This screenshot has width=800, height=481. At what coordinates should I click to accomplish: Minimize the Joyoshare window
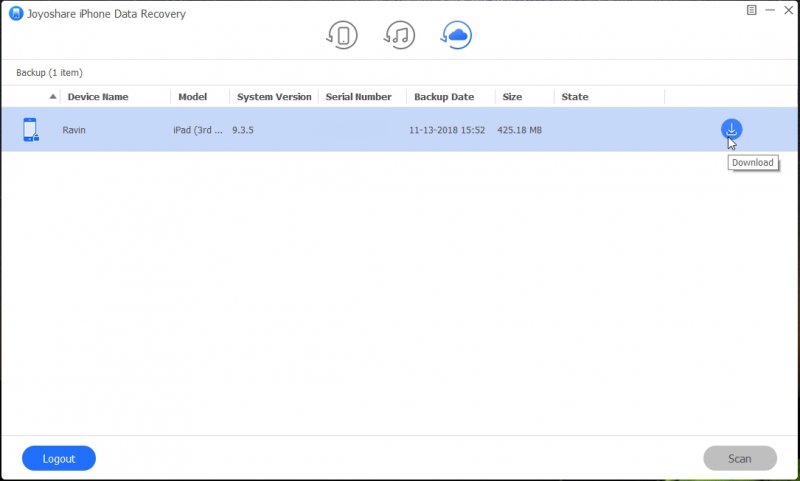(768, 10)
